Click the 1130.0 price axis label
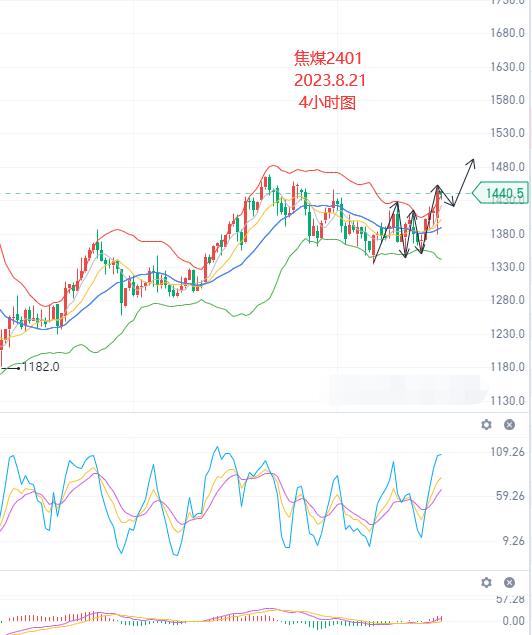The height and width of the screenshot is (635, 532). click(507, 401)
